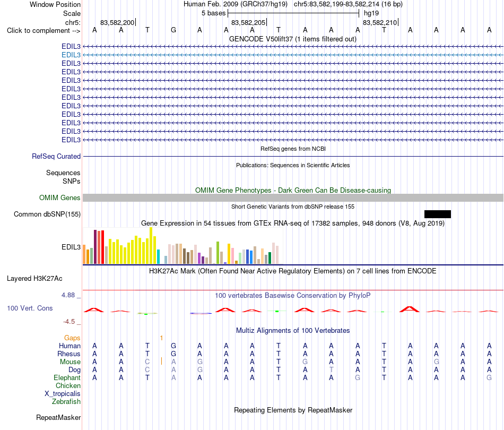Click the X_tropicalis alignment row label
The width and height of the screenshot is (504, 430).
pyautogui.click(x=63, y=394)
